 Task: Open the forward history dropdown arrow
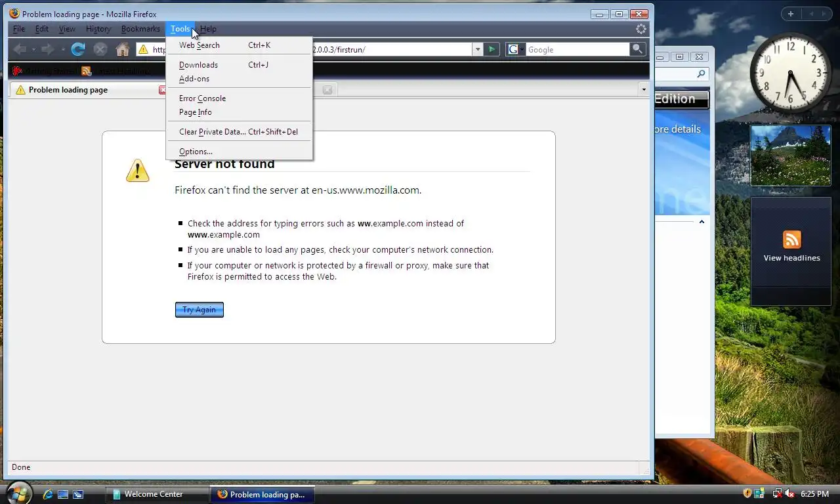pyautogui.click(x=62, y=49)
